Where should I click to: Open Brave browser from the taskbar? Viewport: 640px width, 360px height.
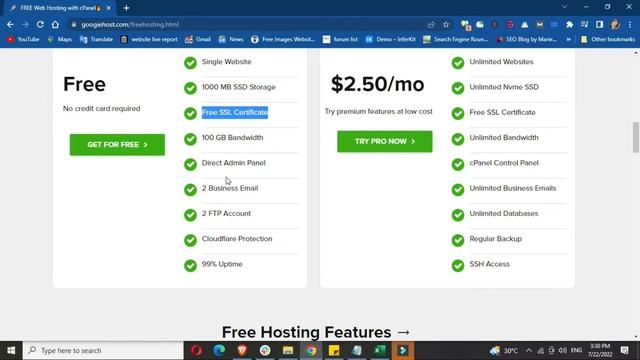click(242, 350)
